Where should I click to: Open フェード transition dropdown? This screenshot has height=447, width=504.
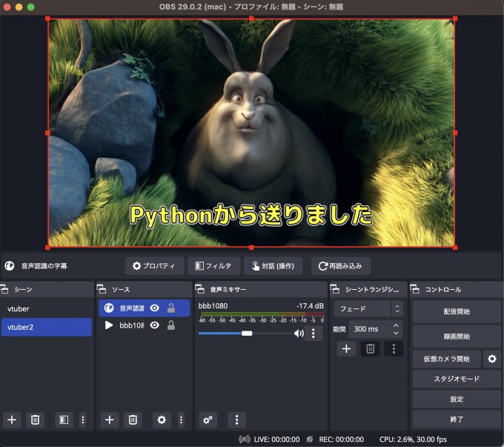368,308
